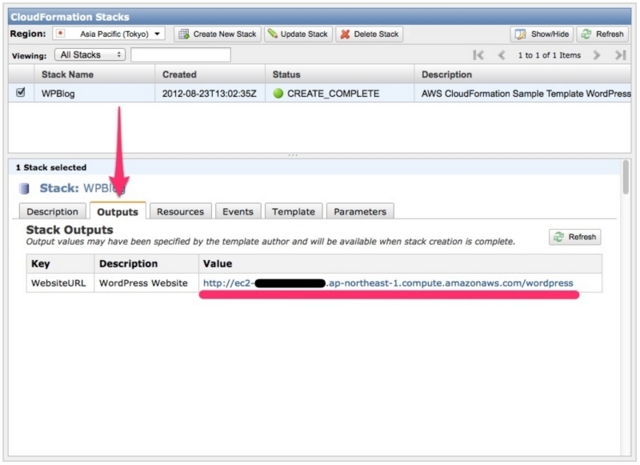Uncheck the WPBlog stack checkbox
Viewport: 640px width, 465px height.
tap(20, 93)
